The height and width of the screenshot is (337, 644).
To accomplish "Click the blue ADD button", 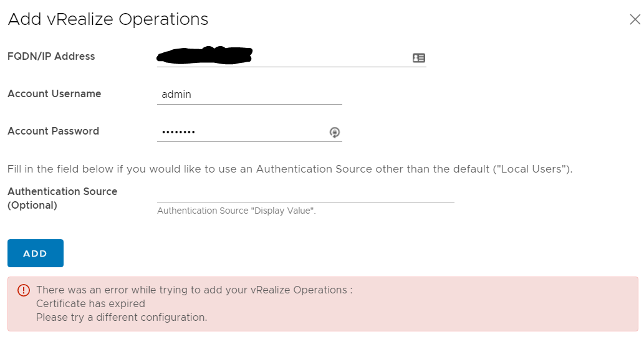I will point(36,254).
